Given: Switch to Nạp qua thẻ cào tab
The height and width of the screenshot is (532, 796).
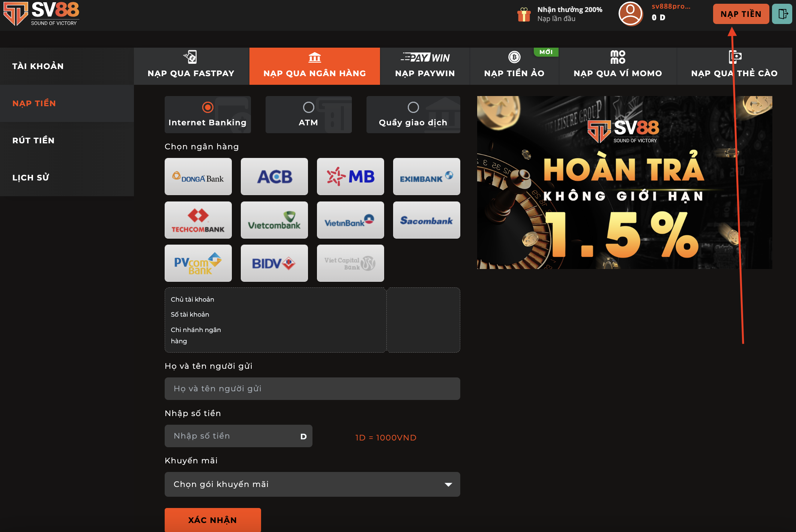Looking at the screenshot, I should pos(734,66).
